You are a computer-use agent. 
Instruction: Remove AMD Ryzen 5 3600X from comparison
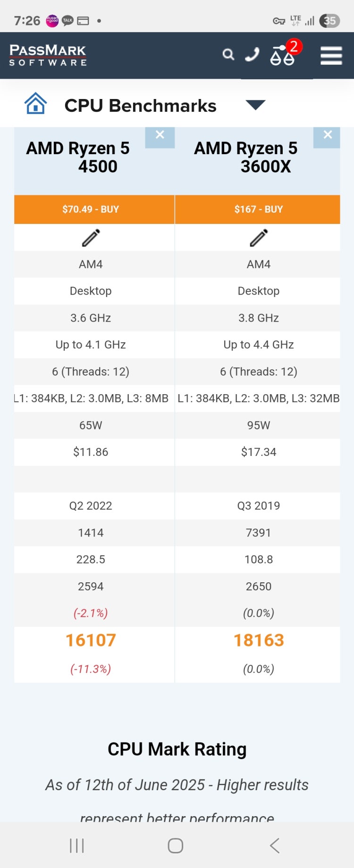click(x=328, y=136)
